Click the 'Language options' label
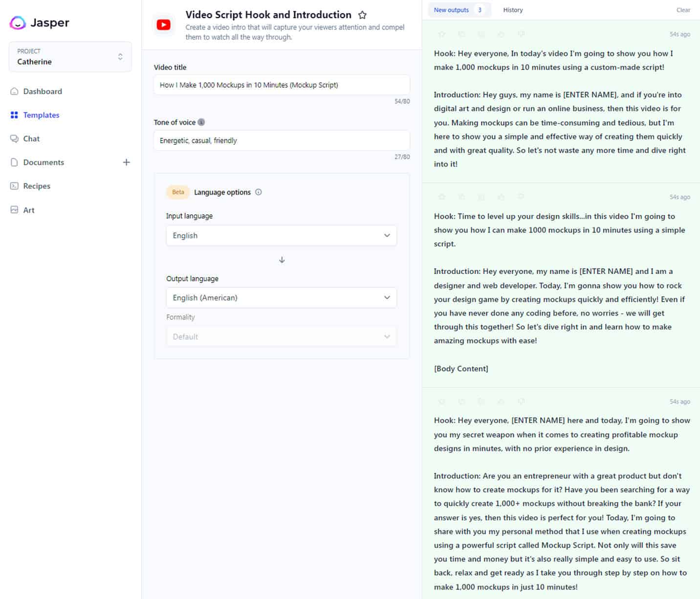The height and width of the screenshot is (599, 700). click(x=222, y=192)
